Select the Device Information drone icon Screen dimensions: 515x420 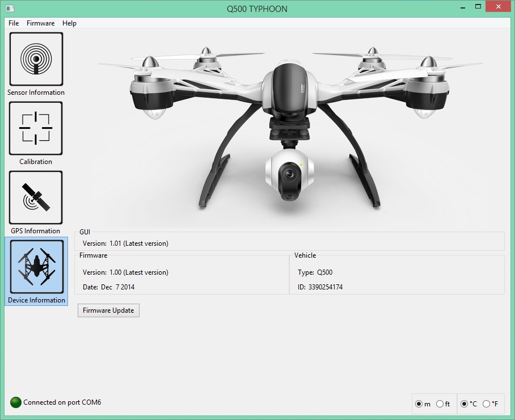(x=36, y=267)
